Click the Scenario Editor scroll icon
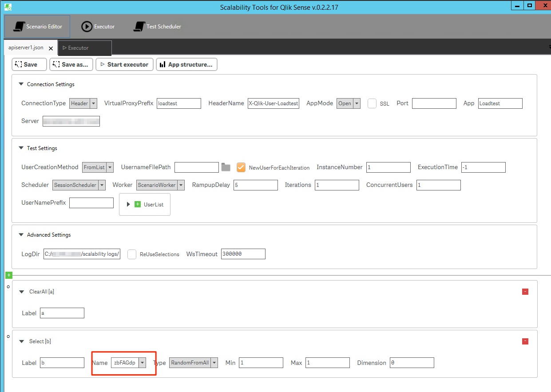 click(18, 27)
